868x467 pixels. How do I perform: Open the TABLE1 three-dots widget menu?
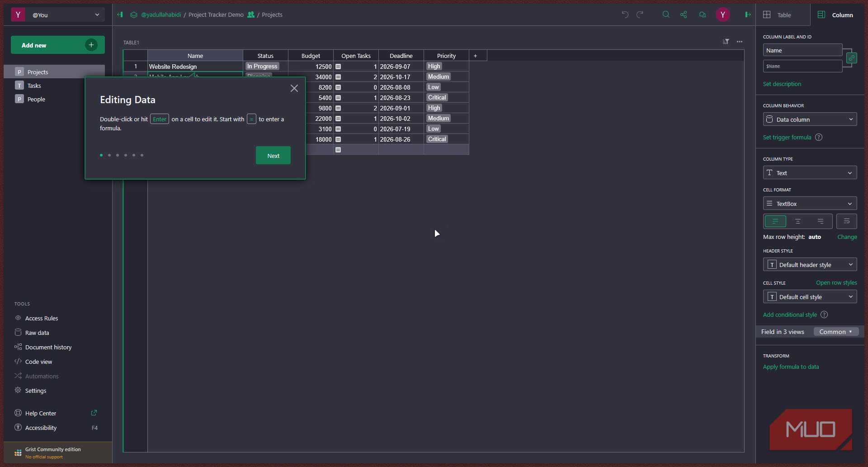(740, 42)
